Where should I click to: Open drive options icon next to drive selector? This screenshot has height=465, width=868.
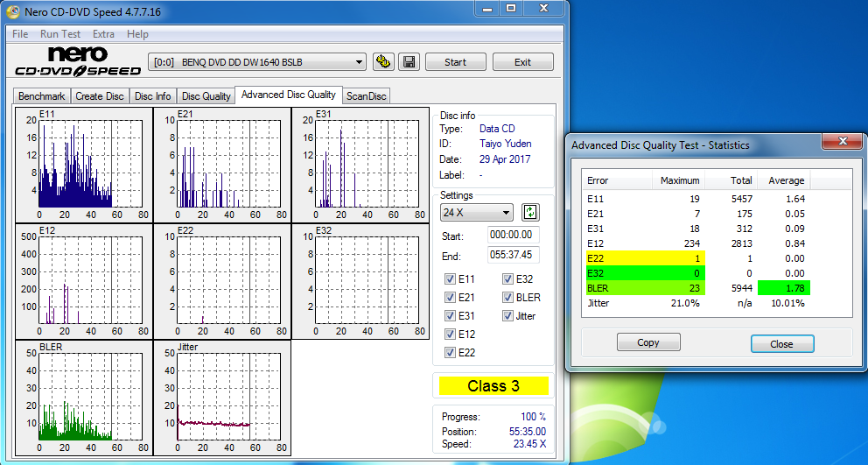382,61
